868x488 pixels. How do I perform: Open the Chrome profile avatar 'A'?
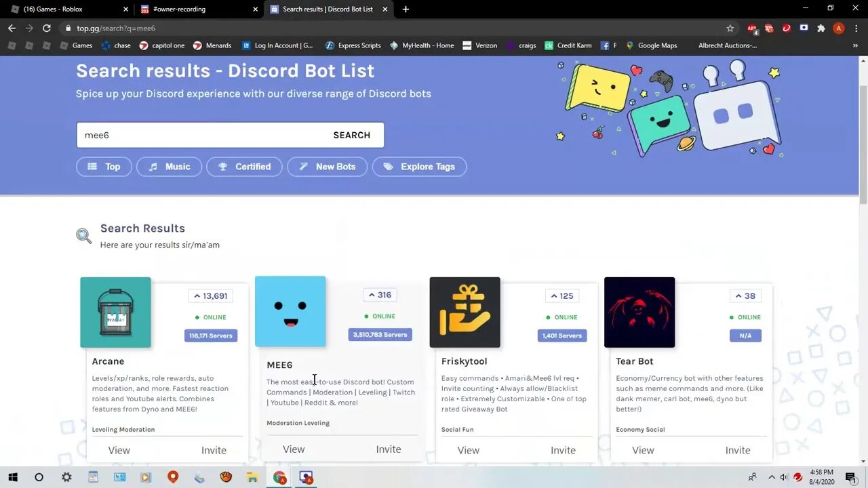click(839, 28)
